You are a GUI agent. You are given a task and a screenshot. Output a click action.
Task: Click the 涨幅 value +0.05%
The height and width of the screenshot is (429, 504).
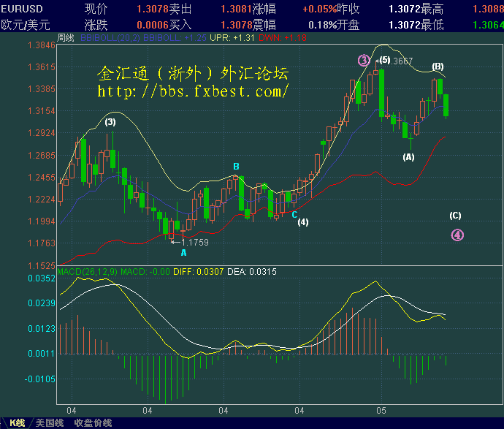(x=319, y=9)
